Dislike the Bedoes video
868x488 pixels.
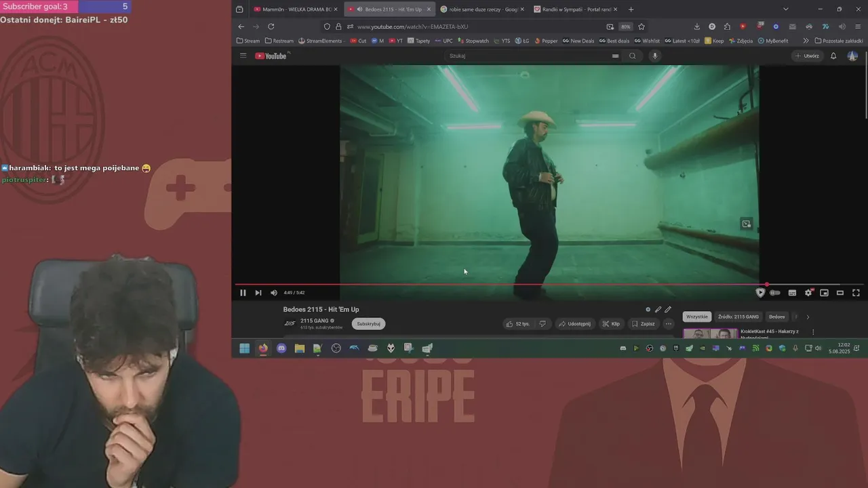(x=542, y=324)
